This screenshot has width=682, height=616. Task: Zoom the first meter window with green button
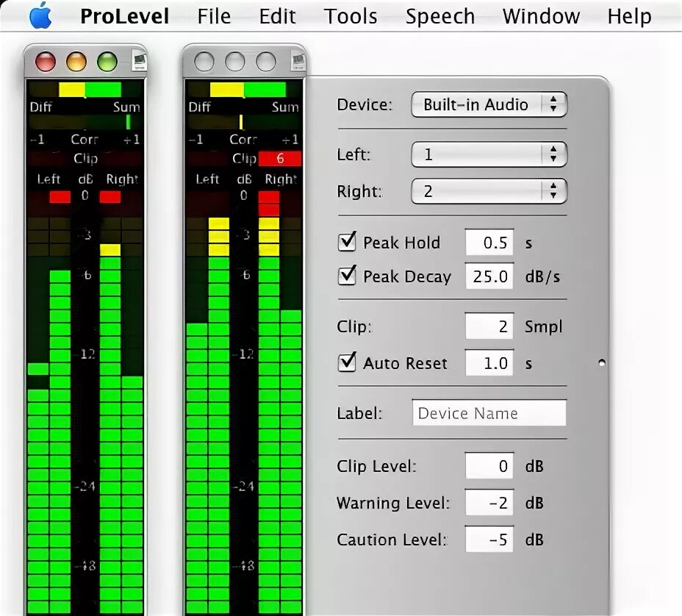(107, 61)
